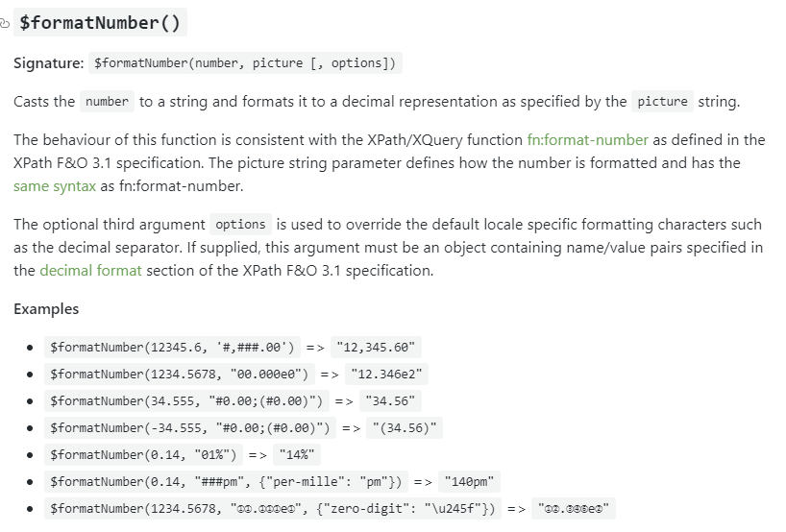Click the anchor link icon beside $formatNumber() heading
The width and height of the screenshot is (786, 532).
tap(4, 23)
